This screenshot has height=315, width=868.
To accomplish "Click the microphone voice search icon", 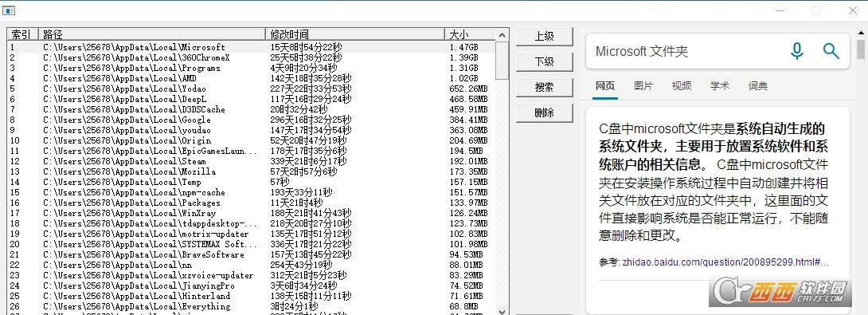I will point(796,51).
